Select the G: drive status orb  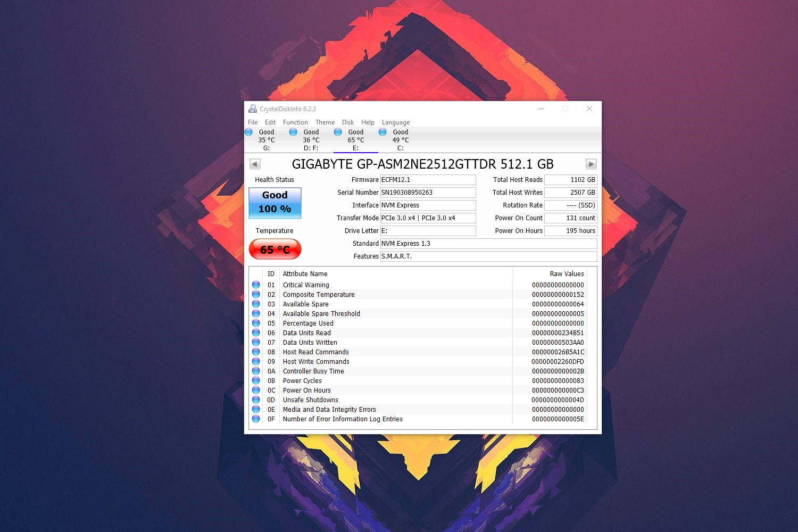point(248,132)
